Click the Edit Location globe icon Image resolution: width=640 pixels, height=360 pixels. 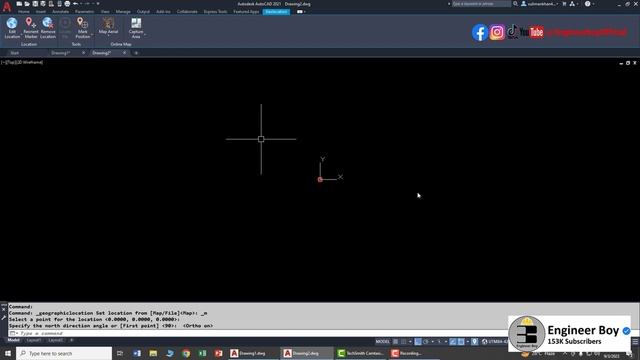tap(12, 23)
